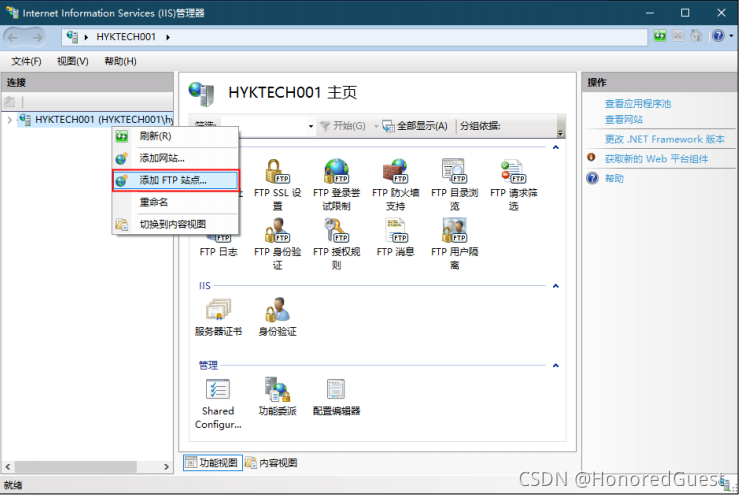
Task: Open the 帮助(H) menu
Action: coord(120,61)
